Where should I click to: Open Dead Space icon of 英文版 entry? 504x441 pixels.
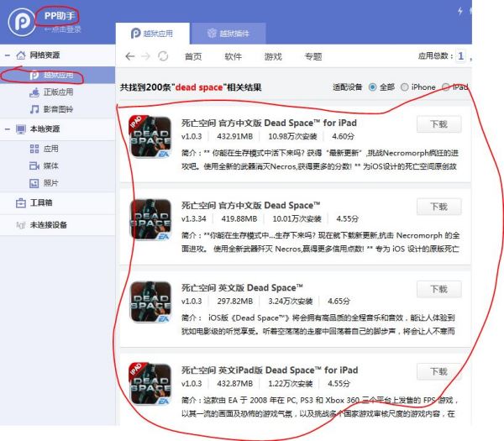(x=150, y=302)
